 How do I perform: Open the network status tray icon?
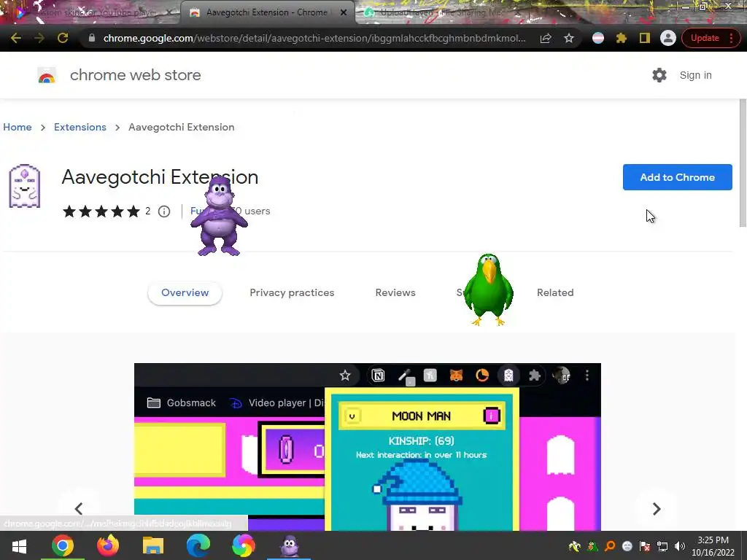[x=662, y=546]
